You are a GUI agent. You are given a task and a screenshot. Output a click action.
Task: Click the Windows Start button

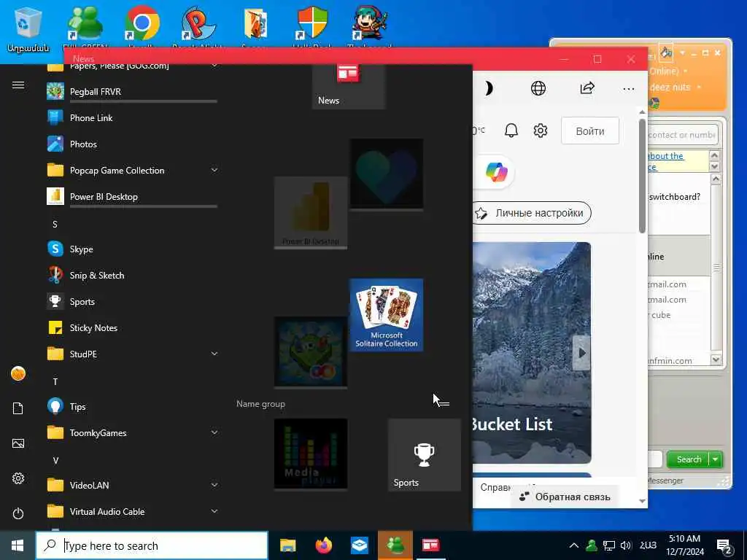18,545
